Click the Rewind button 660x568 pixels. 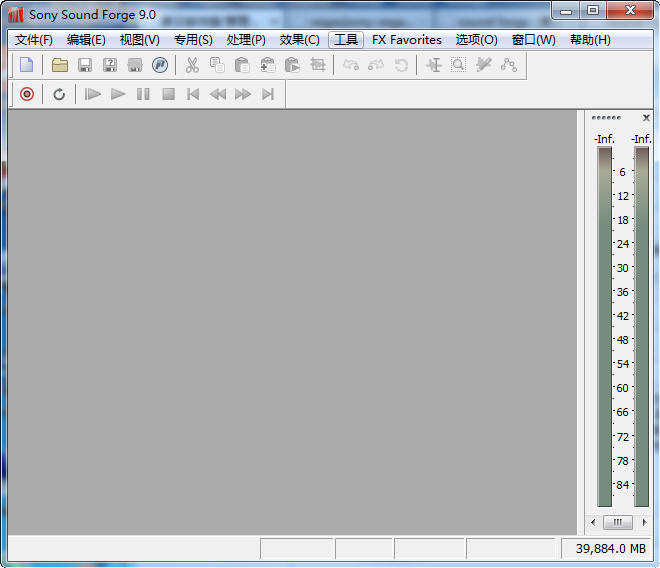(x=217, y=94)
